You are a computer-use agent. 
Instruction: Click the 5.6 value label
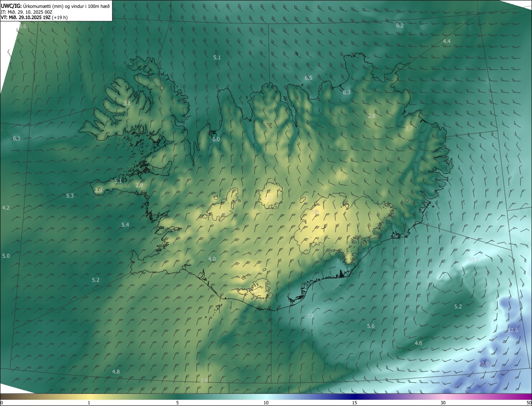point(371,326)
